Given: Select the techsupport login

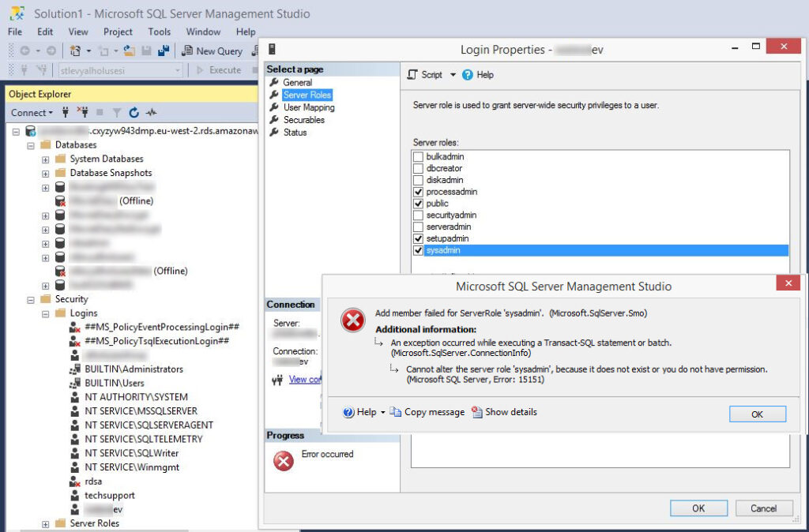Looking at the screenshot, I should [x=109, y=496].
